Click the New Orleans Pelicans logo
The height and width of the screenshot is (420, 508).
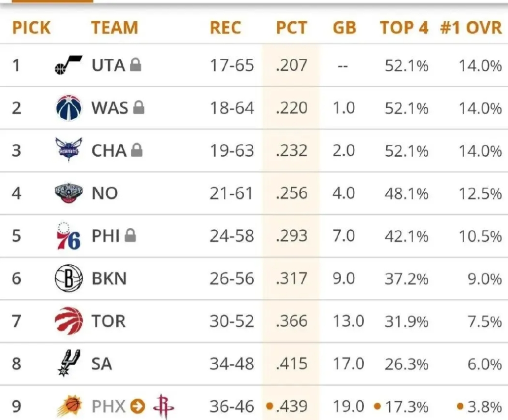tap(69, 193)
